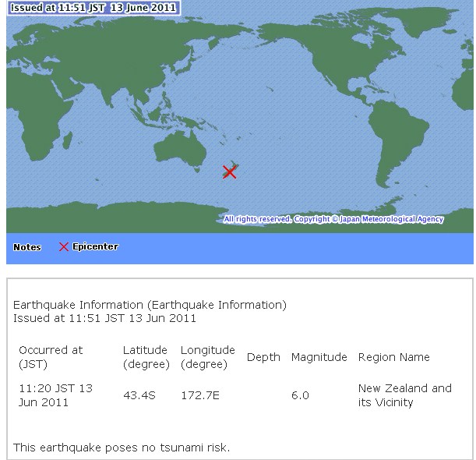
Task: Click the Latitude column header
Action: tap(145, 357)
